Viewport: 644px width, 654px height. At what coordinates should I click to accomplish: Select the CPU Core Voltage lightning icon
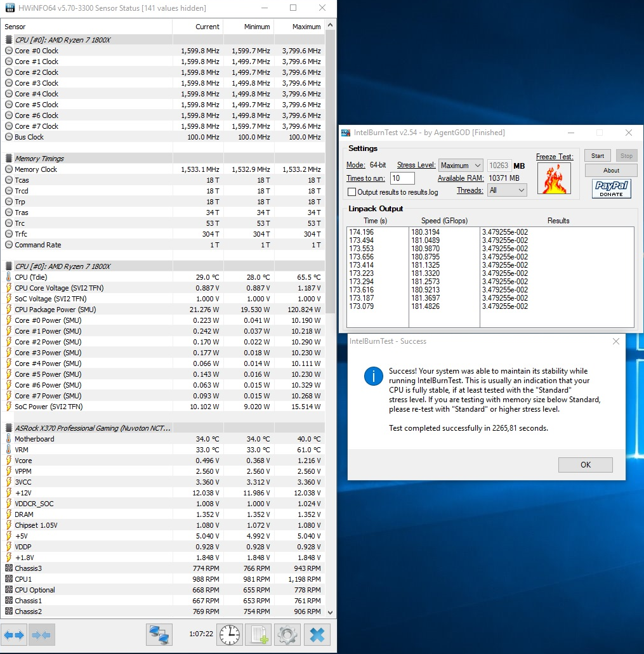[9, 288]
